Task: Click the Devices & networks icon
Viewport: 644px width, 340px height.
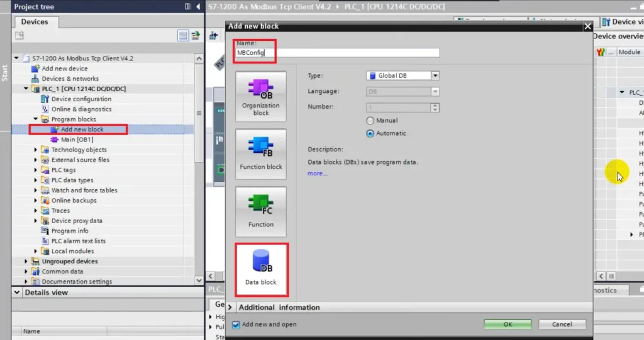Action: pos(36,79)
